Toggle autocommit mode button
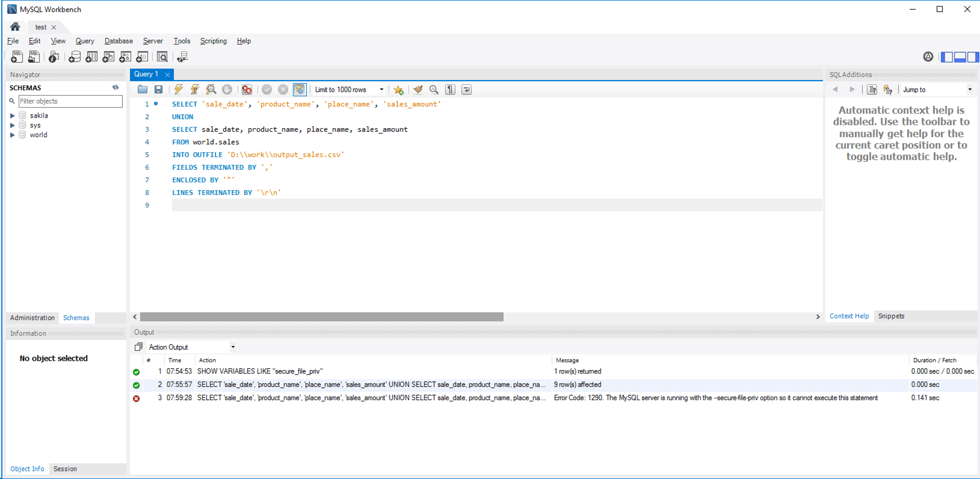 299,90
